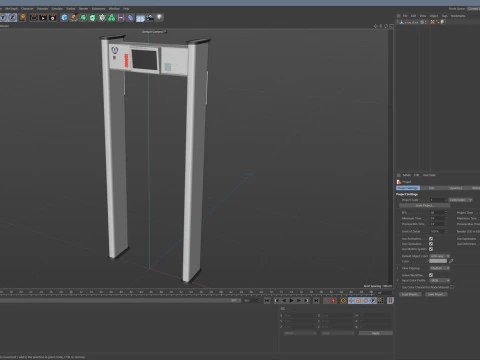This screenshot has width=480, height=360.
Task: Toggle the Use Generators checkbox
Action: click(x=431, y=244)
